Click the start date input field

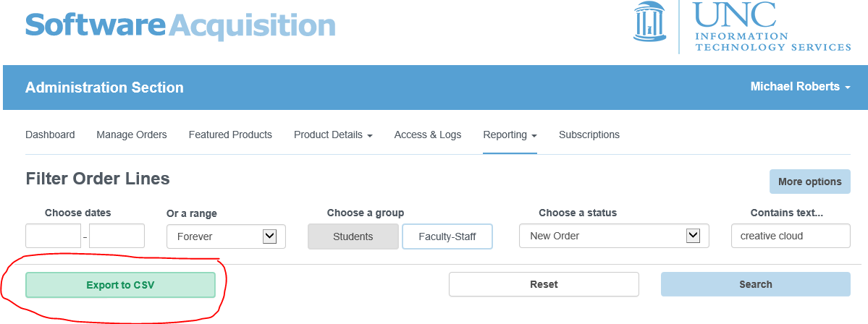coord(53,236)
